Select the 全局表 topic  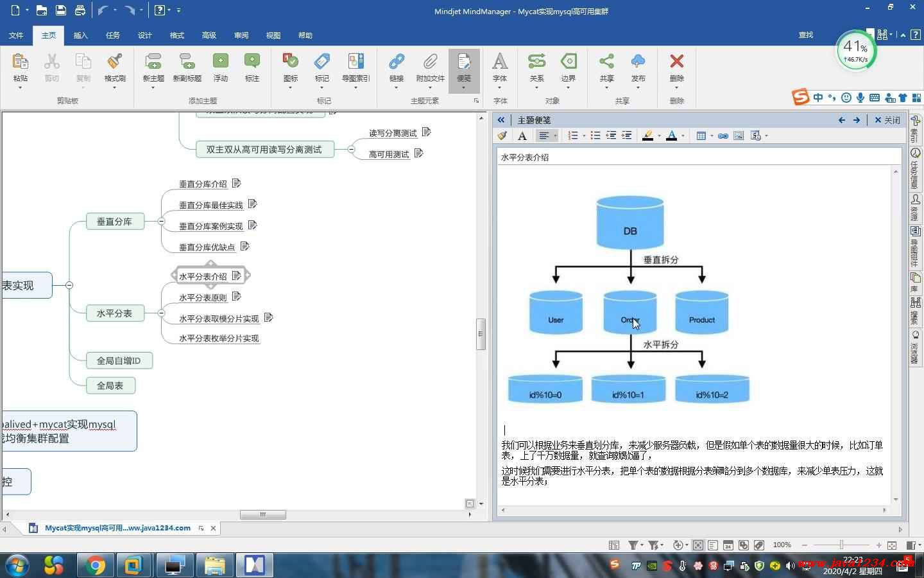(x=110, y=385)
